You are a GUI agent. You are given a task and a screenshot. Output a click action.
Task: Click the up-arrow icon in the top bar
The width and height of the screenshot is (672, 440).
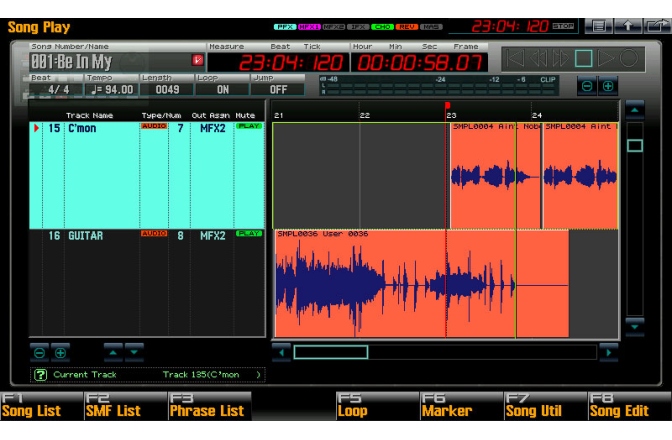[x=628, y=26]
